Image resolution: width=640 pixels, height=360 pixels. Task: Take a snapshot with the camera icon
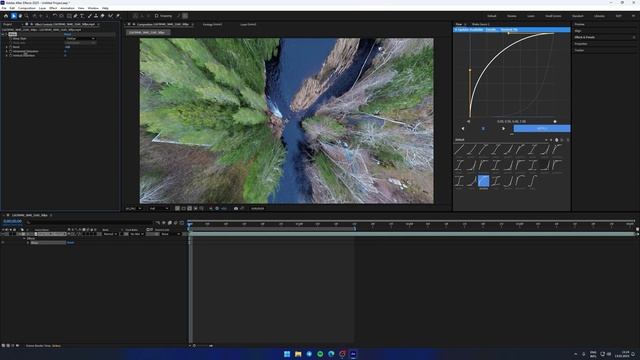tap(236, 209)
